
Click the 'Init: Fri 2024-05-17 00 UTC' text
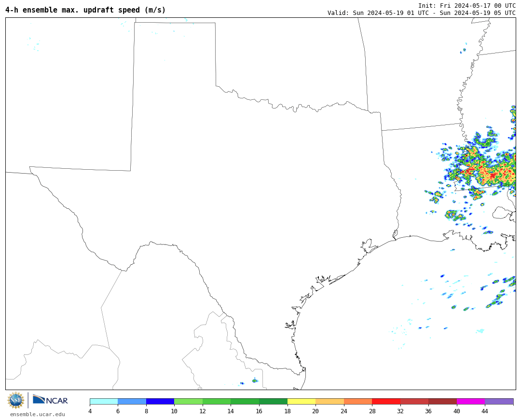click(x=467, y=6)
